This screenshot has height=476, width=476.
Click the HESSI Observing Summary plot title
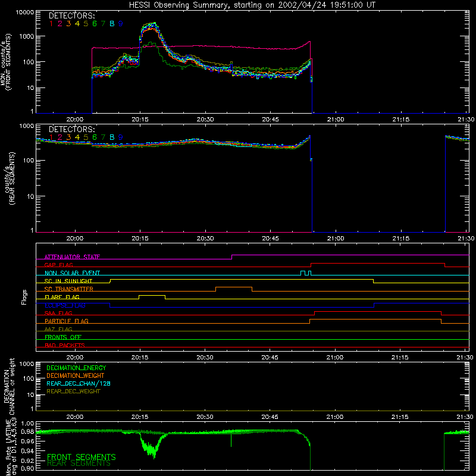(x=252, y=5)
